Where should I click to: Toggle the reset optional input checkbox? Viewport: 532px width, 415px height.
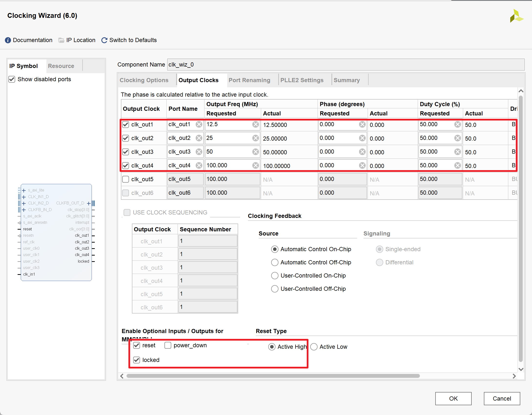pos(137,345)
